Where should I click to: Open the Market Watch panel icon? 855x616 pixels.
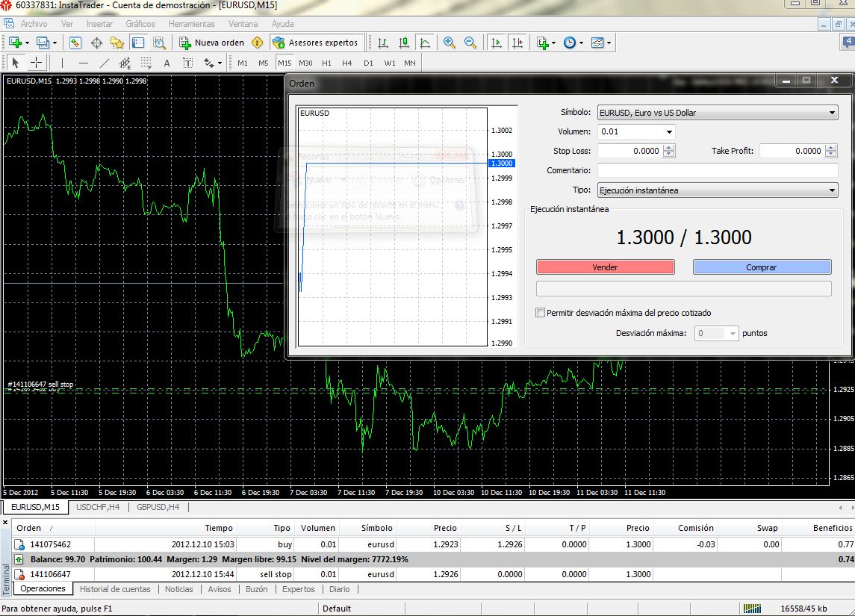coord(75,43)
